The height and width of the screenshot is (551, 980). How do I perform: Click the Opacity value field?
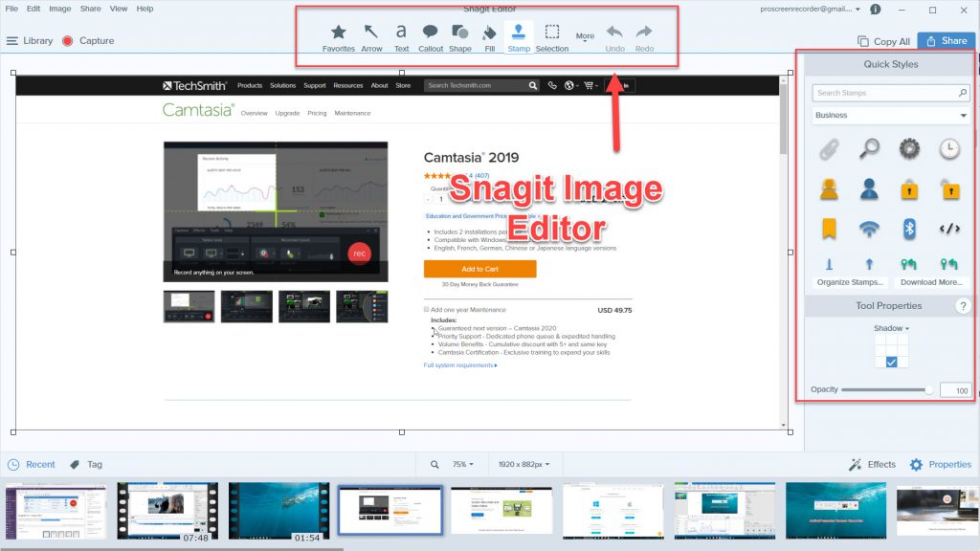955,390
